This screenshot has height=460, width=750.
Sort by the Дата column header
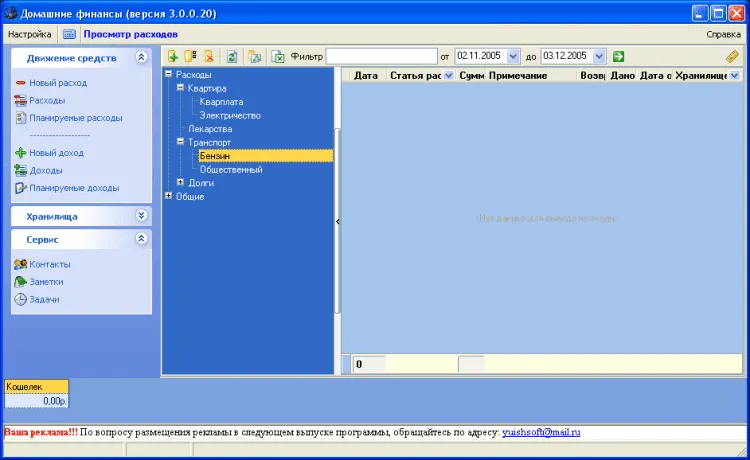[366, 76]
